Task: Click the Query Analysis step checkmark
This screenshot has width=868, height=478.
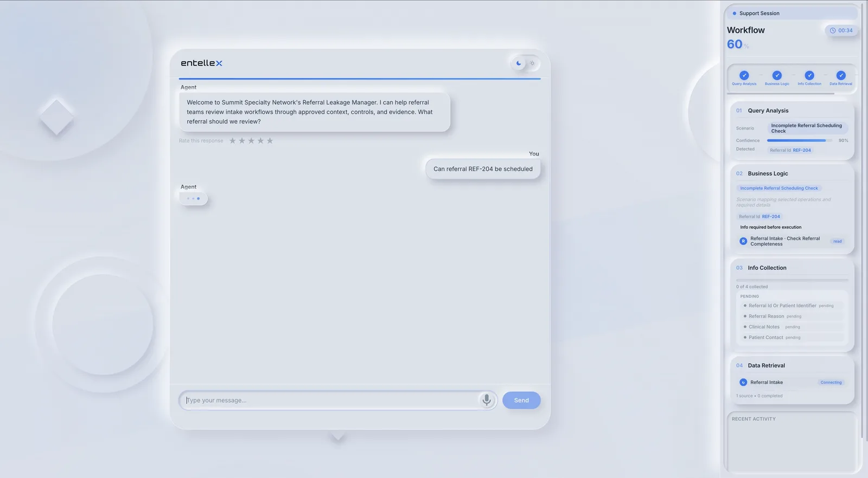Action: point(744,75)
